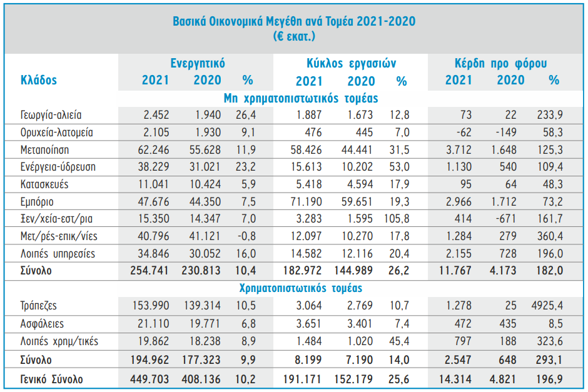Click the value '48,3' in Κατασκευές row
Screen dimensions: 588x392
tap(552, 184)
